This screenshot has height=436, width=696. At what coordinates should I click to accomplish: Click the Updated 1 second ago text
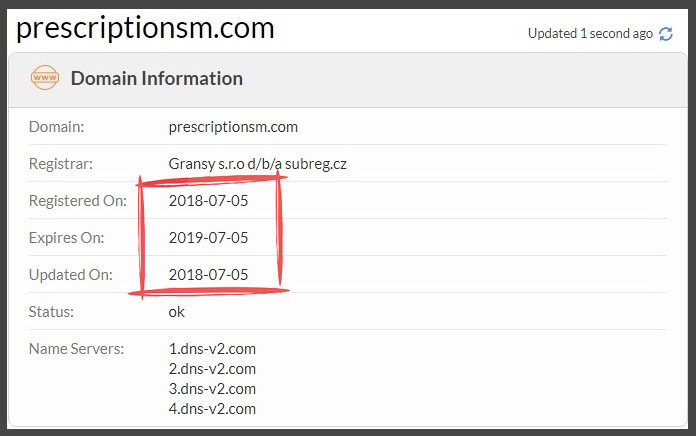click(x=590, y=34)
